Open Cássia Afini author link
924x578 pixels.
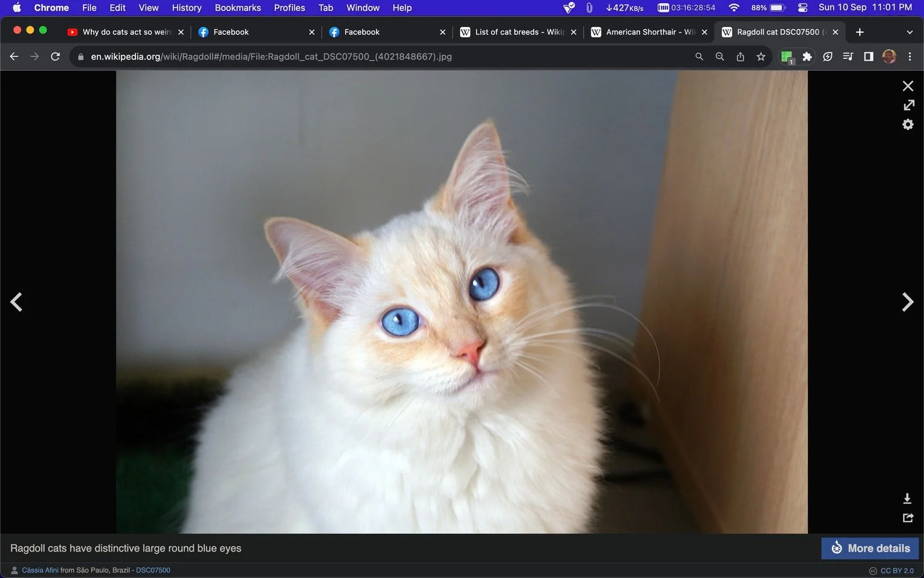click(40, 570)
